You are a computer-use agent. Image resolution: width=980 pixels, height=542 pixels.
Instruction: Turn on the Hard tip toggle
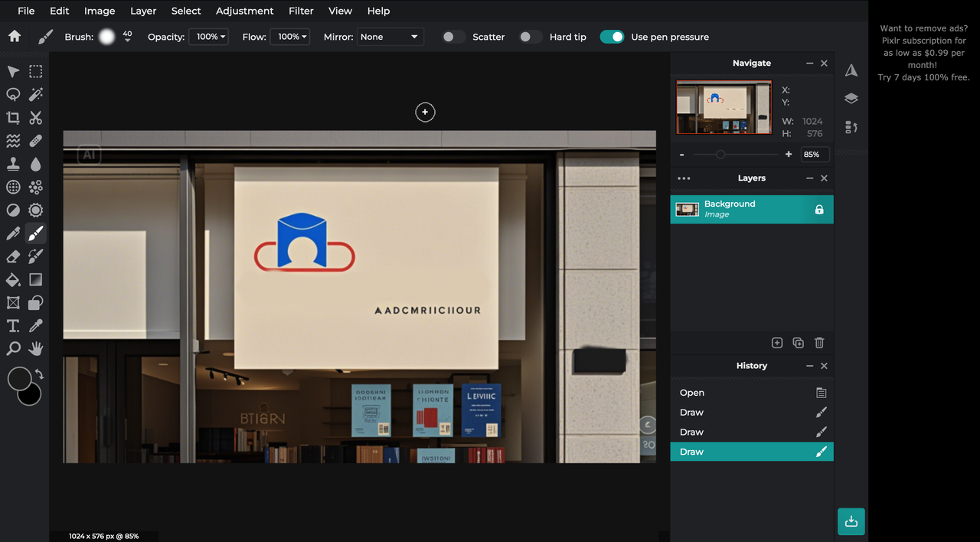tap(530, 37)
